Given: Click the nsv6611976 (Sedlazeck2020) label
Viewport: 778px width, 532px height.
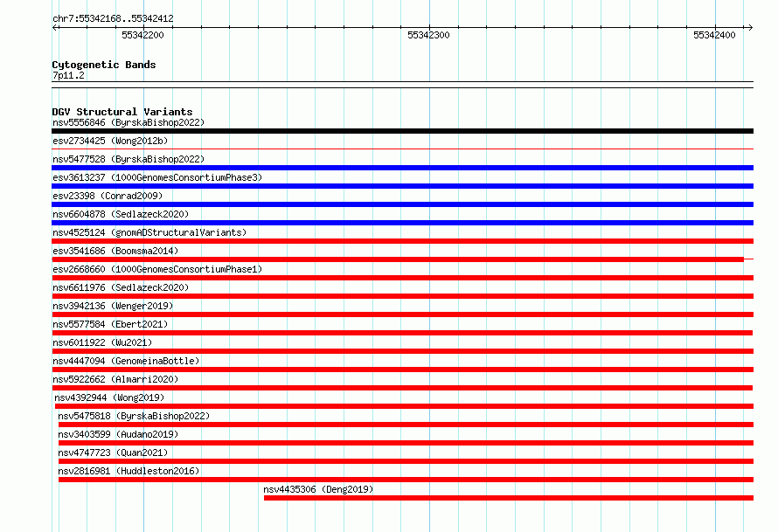Looking at the screenshot, I should click(121, 287).
